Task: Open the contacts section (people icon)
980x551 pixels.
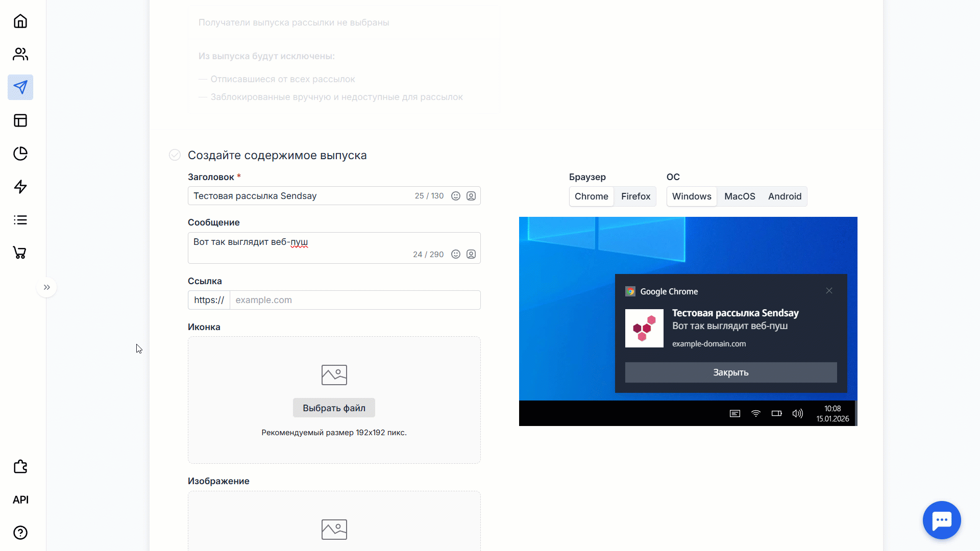Action: [x=20, y=54]
